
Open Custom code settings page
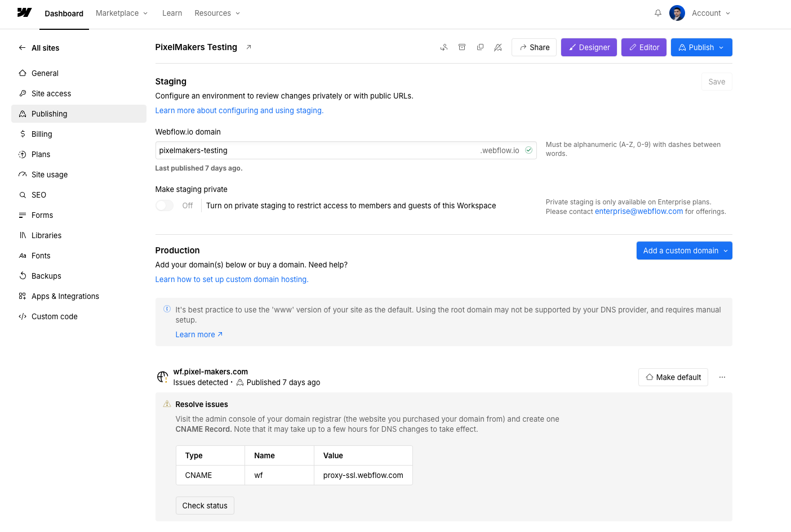click(x=79, y=316)
